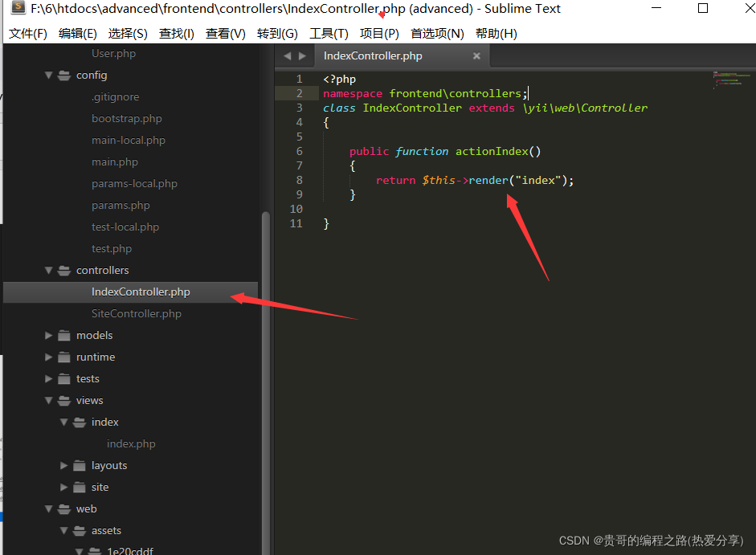The image size is (756, 555).
Task: Collapse the index subfolder under views
Action: pyautogui.click(x=63, y=422)
